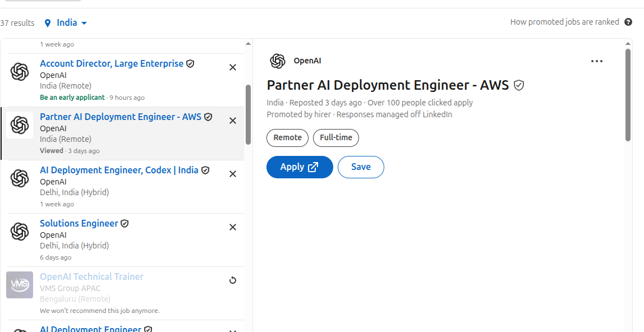
Task: Click How promoted jobs are ranked text
Action: tap(565, 22)
